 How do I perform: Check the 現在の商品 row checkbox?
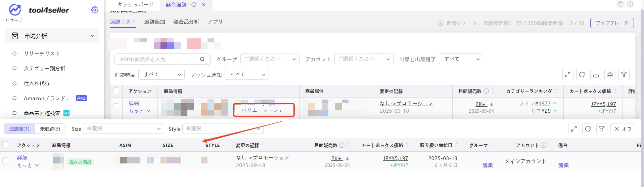pos(5,160)
